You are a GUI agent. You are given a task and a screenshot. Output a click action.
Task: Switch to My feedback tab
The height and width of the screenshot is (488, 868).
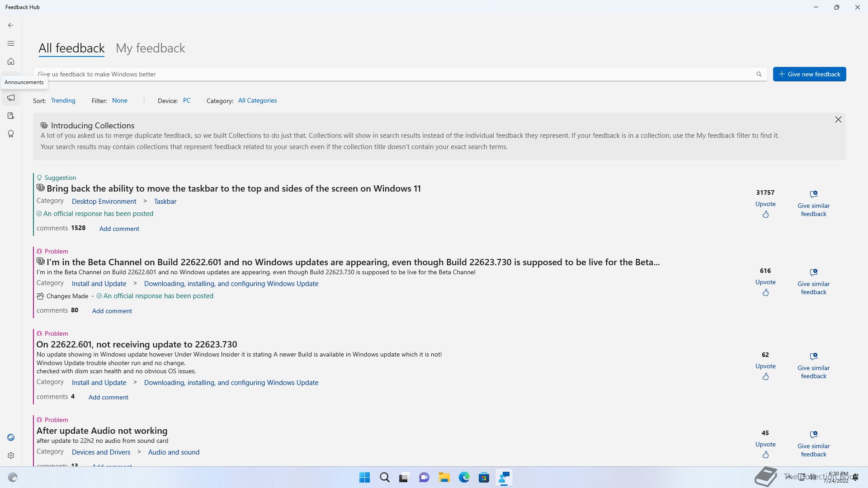coord(150,48)
